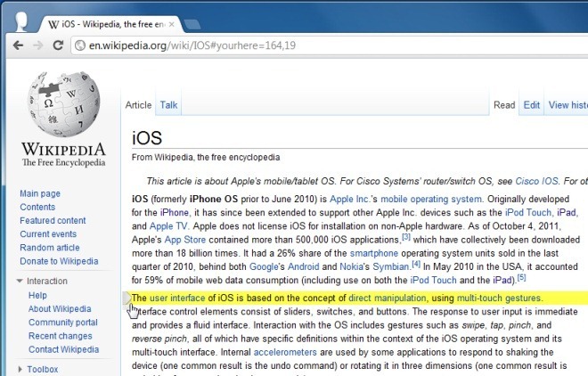Screen dimensions: 588x376
Task: Open the Help sidebar link
Action: (38, 296)
